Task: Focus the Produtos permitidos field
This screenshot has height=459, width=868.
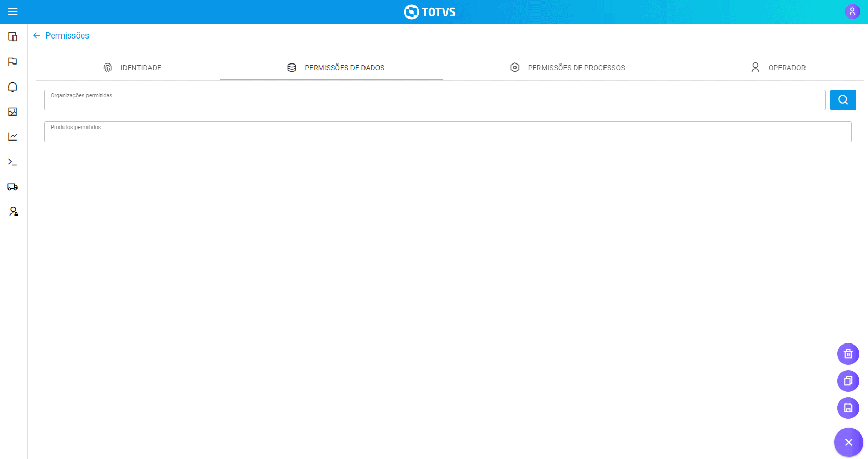Action: (x=448, y=132)
